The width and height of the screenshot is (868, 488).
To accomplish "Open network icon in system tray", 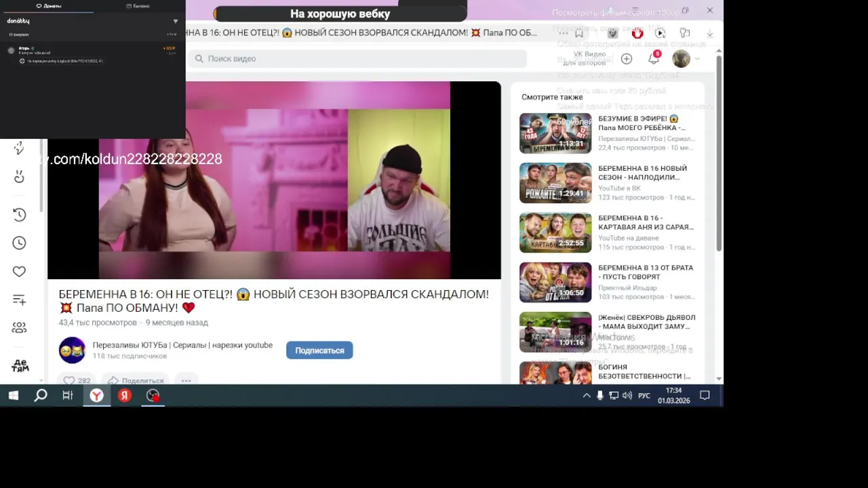I will click(614, 396).
